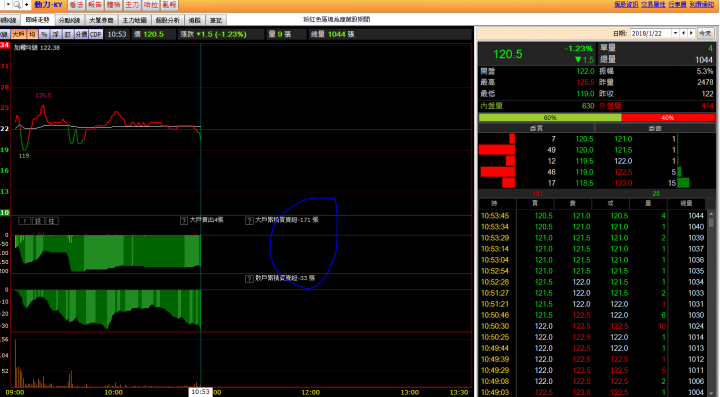Open the date picker dropdown arrow
720x397 pixels.
click(x=675, y=33)
